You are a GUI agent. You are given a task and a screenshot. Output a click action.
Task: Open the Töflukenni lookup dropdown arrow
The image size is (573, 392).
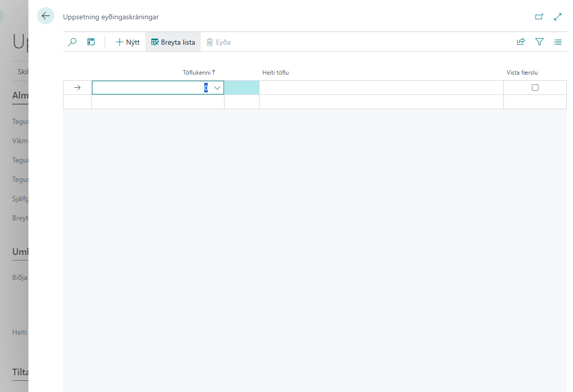[217, 88]
